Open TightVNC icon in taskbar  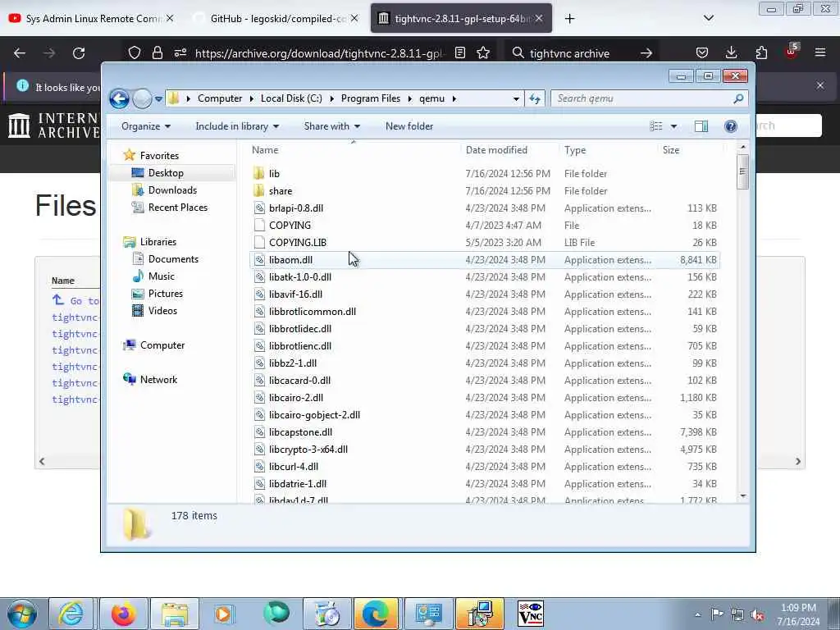(x=531, y=614)
